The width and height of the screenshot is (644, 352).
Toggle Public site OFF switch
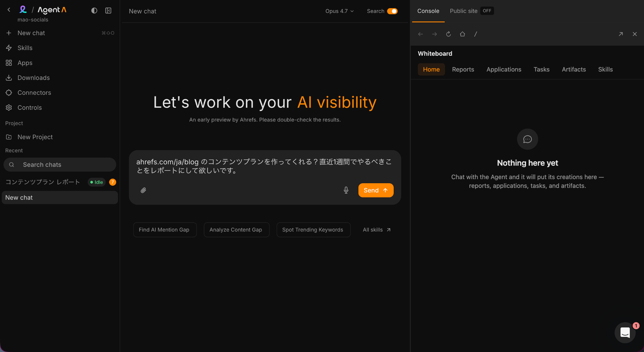pos(487,11)
